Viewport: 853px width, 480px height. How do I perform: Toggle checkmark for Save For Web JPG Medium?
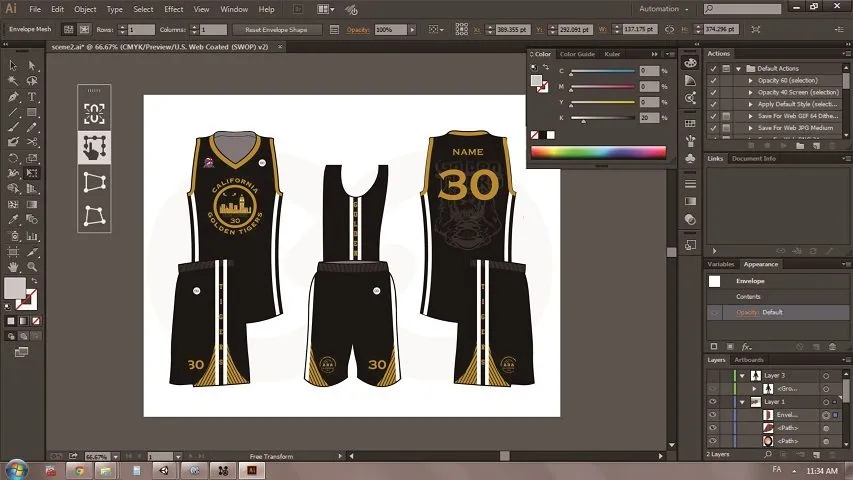tap(713, 128)
